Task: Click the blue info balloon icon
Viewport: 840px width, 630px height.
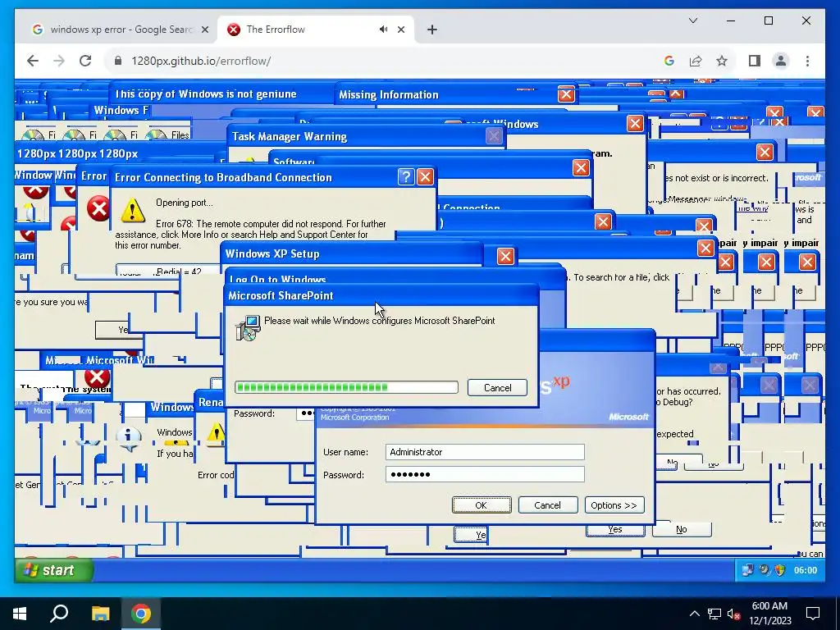Action: coord(128,438)
